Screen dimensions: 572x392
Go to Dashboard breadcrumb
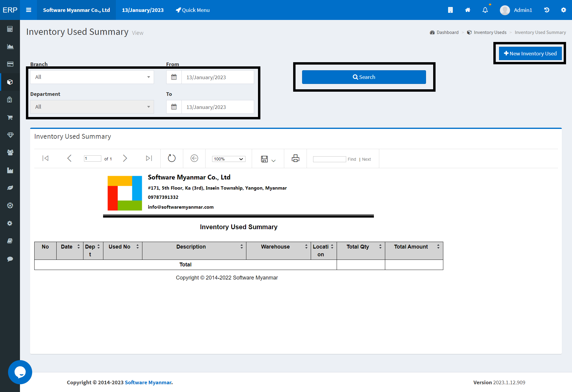(444, 32)
